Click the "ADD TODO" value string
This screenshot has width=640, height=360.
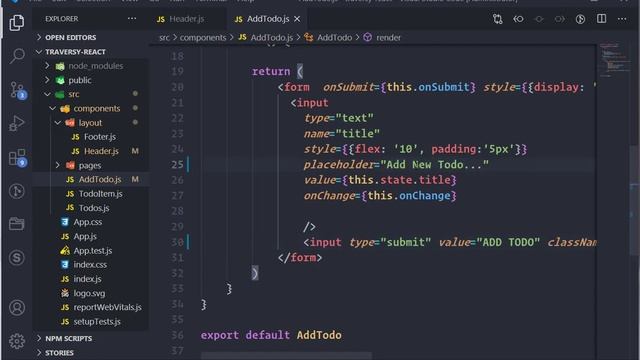point(508,242)
